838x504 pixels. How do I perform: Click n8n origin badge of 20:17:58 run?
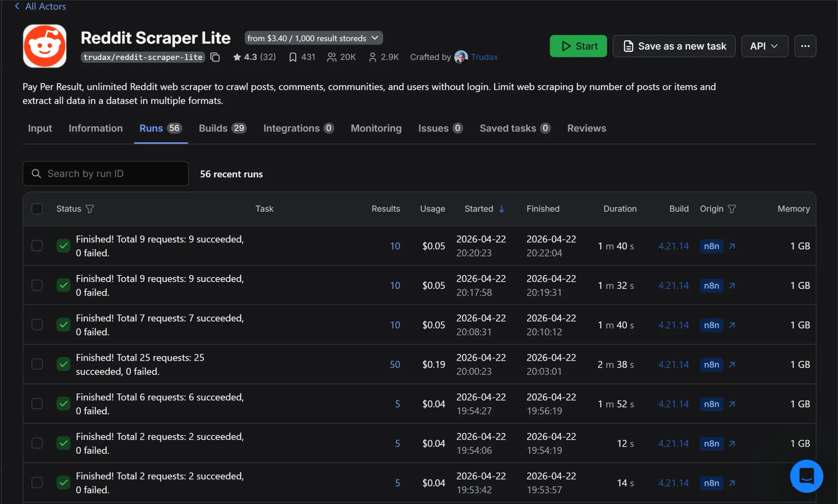coord(711,285)
